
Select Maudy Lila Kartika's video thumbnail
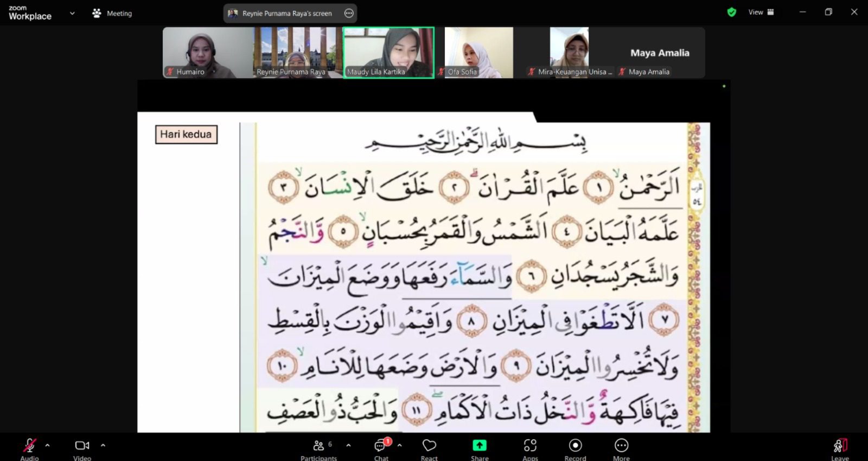click(x=388, y=52)
